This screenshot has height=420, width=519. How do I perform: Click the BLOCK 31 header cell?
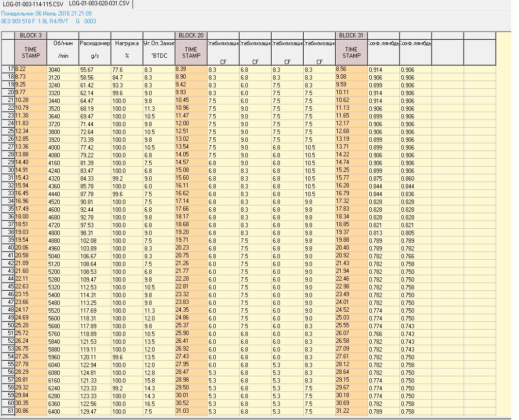[x=351, y=35]
